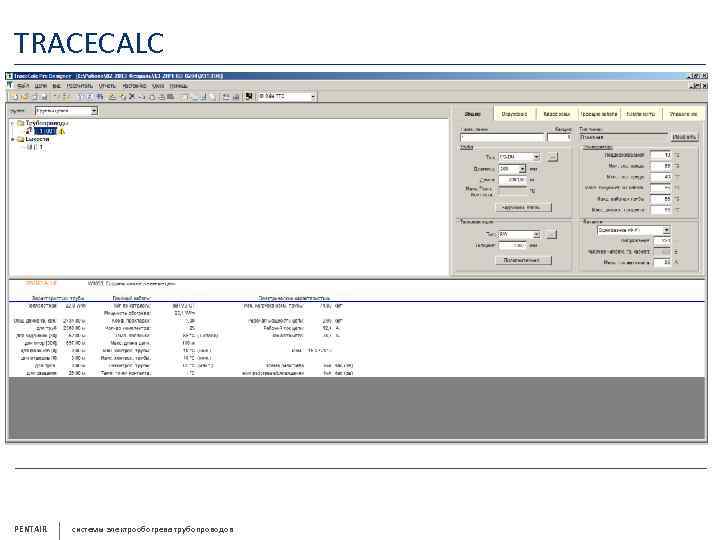Open the pipe Тип dropdown
720x540 pixels.
(x=519, y=157)
